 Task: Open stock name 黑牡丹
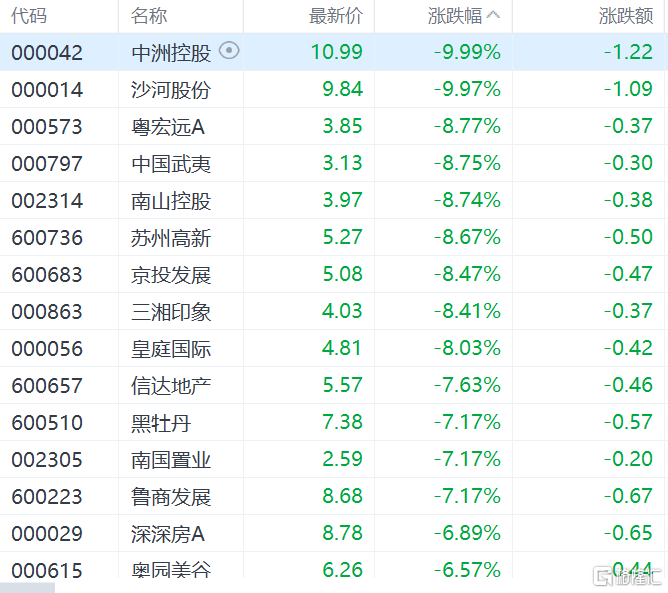(161, 423)
